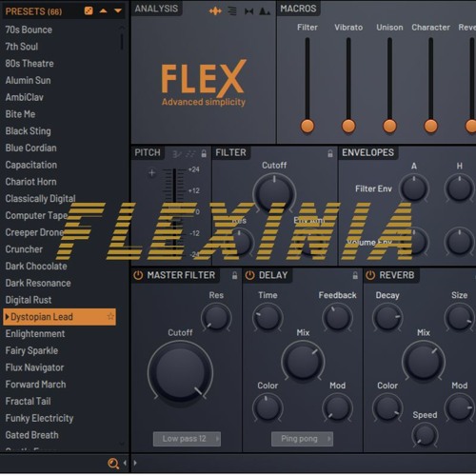Select the AmbiClav preset
This screenshot has height=476, width=476.
[x=25, y=97]
